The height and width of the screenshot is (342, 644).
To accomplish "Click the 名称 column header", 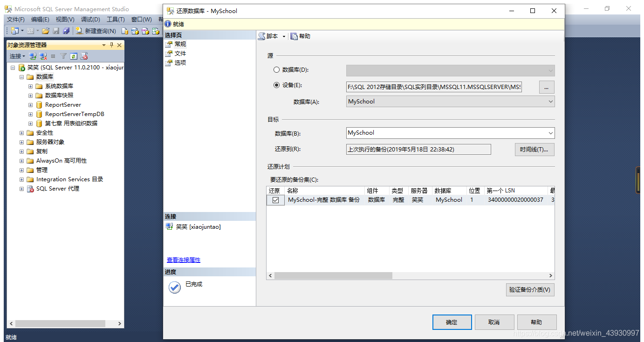I will click(324, 191).
